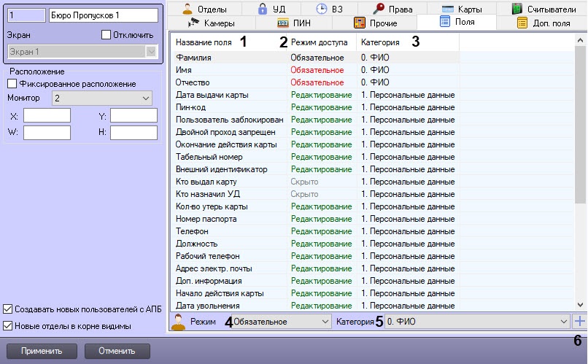Click the green reader icon on Считыватели tab
The width and height of the screenshot is (588, 364).
click(x=517, y=9)
